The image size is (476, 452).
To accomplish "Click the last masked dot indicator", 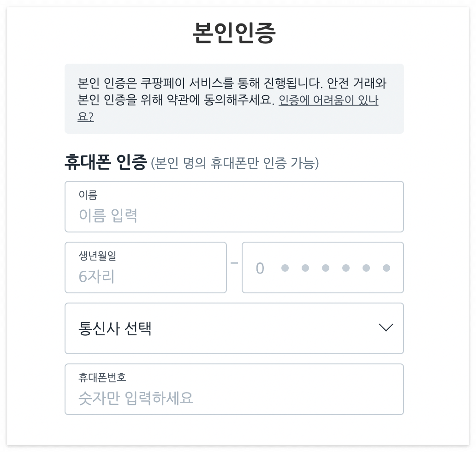I will pos(386,268).
